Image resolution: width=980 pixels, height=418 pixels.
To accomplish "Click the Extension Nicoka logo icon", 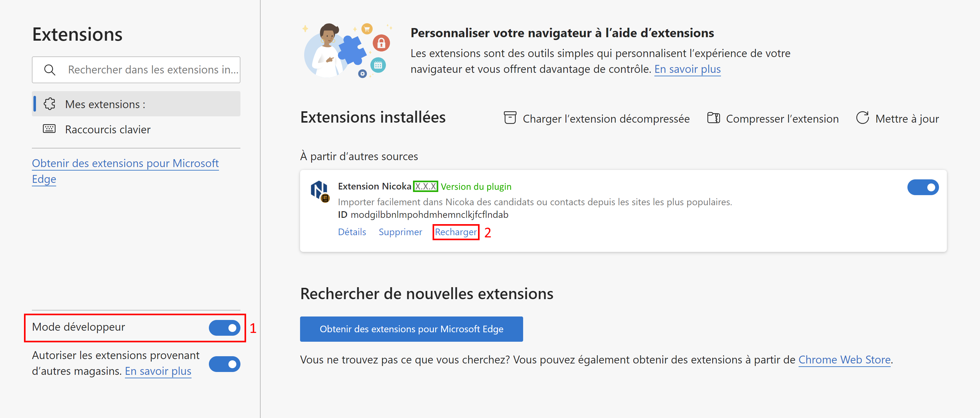I will pos(320,191).
